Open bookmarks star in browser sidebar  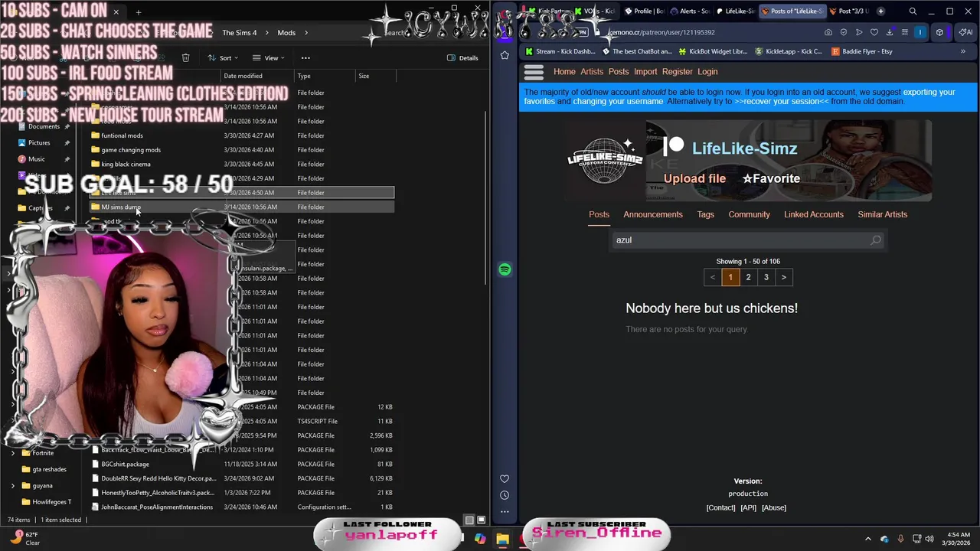click(505, 55)
